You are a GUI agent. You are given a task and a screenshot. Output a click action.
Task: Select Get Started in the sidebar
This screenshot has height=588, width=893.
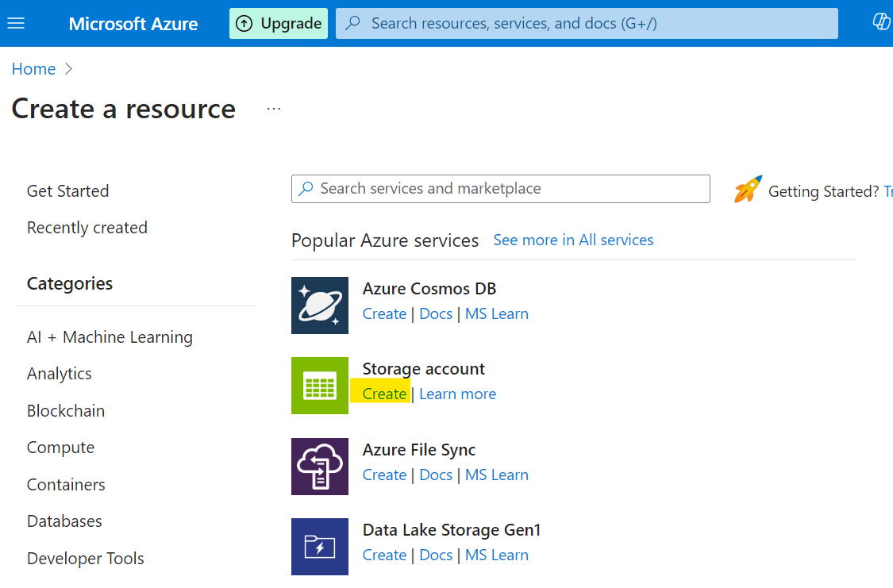(67, 191)
